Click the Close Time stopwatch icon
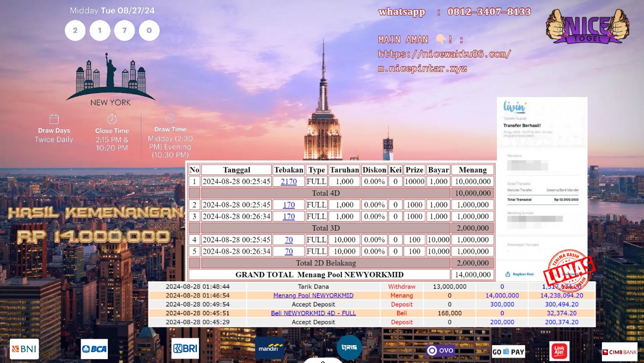 click(x=112, y=119)
